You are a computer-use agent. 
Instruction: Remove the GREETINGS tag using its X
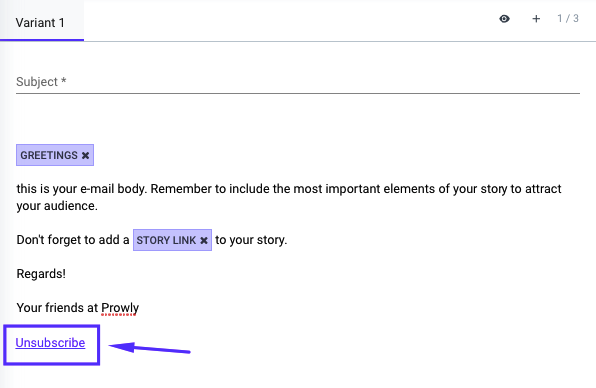(86, 155)
